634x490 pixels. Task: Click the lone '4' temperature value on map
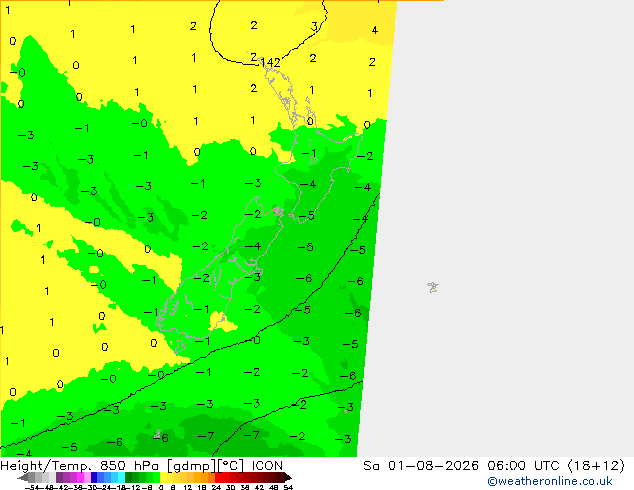tap(375, 30)
